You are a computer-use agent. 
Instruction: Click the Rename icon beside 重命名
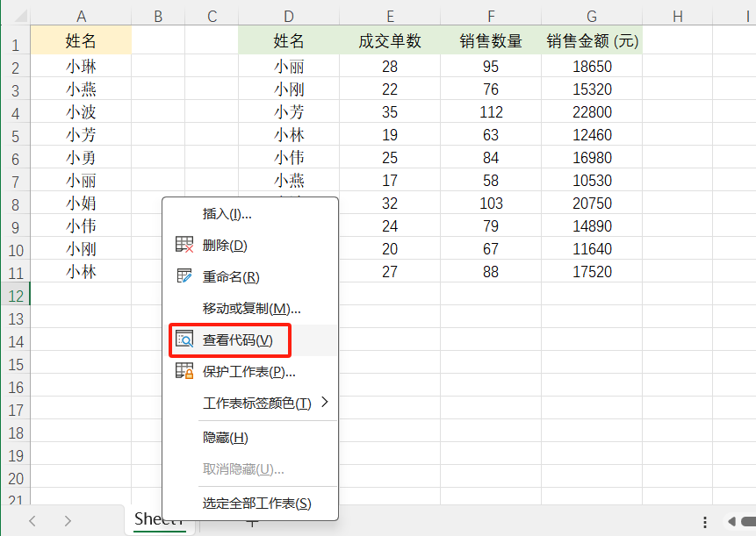point(186,275)
